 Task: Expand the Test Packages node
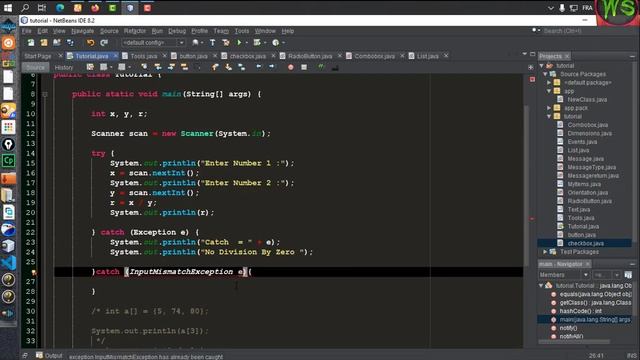[545, 252]
